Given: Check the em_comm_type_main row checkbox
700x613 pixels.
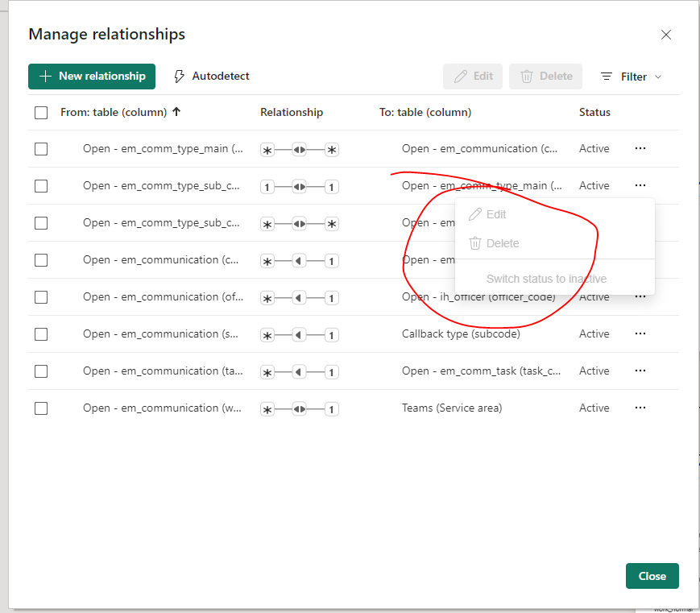Looking at the screenshot, I should click(x=41, y=149).
